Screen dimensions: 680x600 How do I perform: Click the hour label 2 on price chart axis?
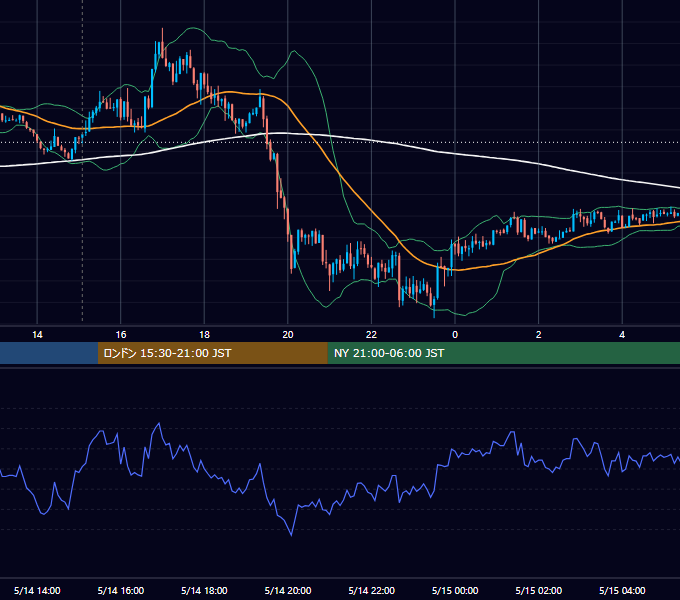[x=539, y=334]
